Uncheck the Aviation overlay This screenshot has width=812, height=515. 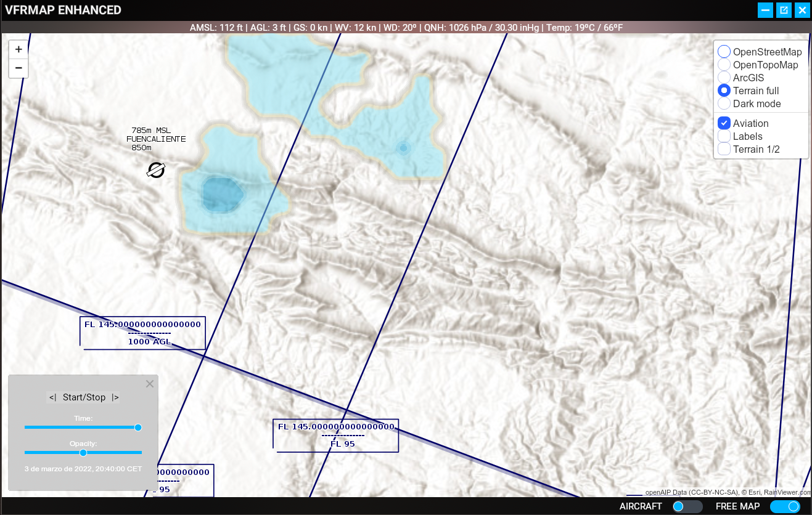click(x=724, y=123)
